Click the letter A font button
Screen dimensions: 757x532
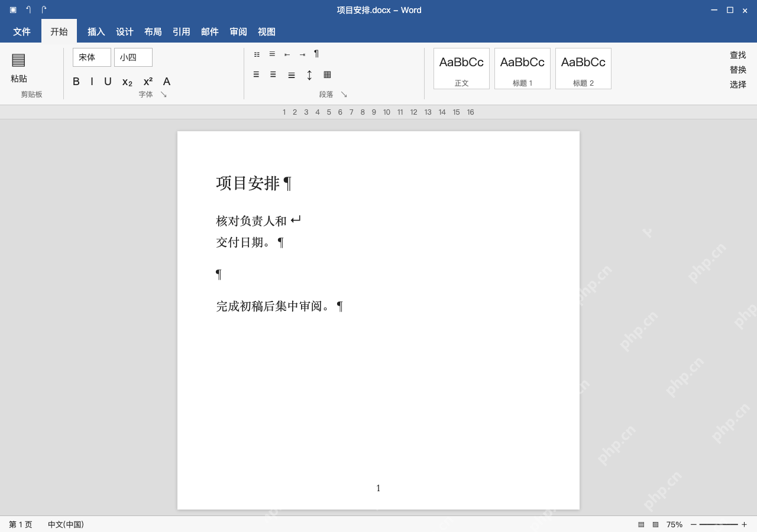click(167, 82)
